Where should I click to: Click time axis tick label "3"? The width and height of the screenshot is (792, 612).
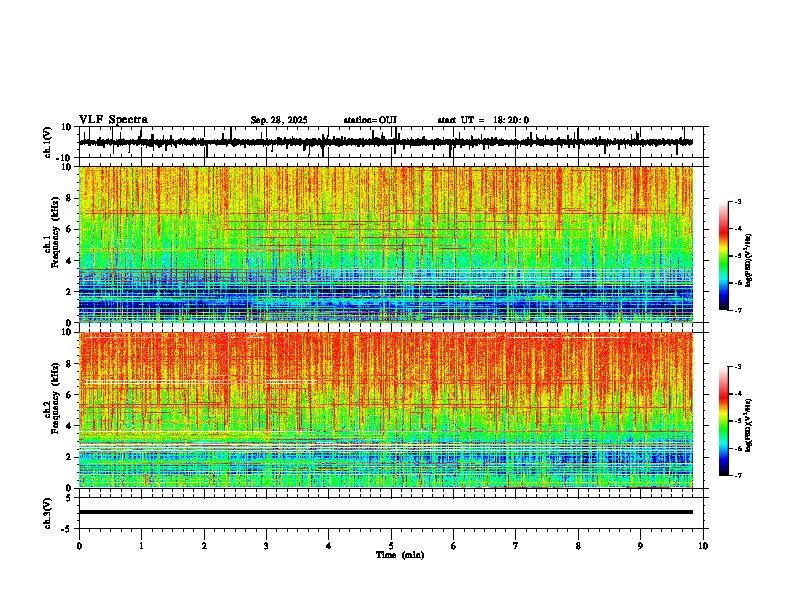266,546
